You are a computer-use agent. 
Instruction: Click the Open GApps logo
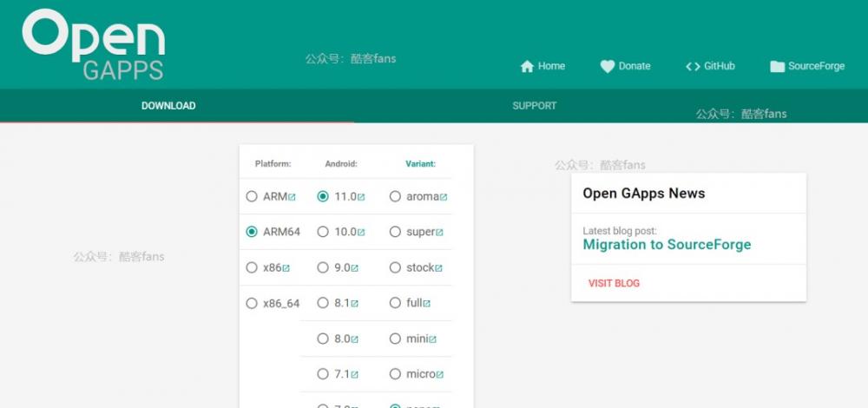(94, 45)
